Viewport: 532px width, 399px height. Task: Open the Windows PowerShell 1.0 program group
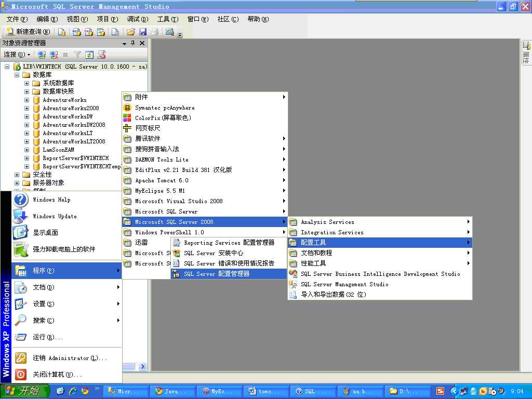(x=205, y=232)
